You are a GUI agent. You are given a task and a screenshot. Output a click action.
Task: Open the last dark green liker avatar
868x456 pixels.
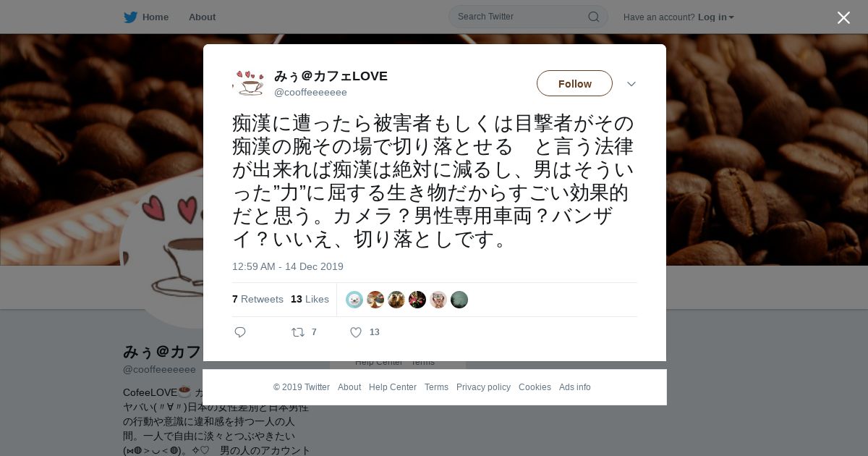(x=459, y=300)
